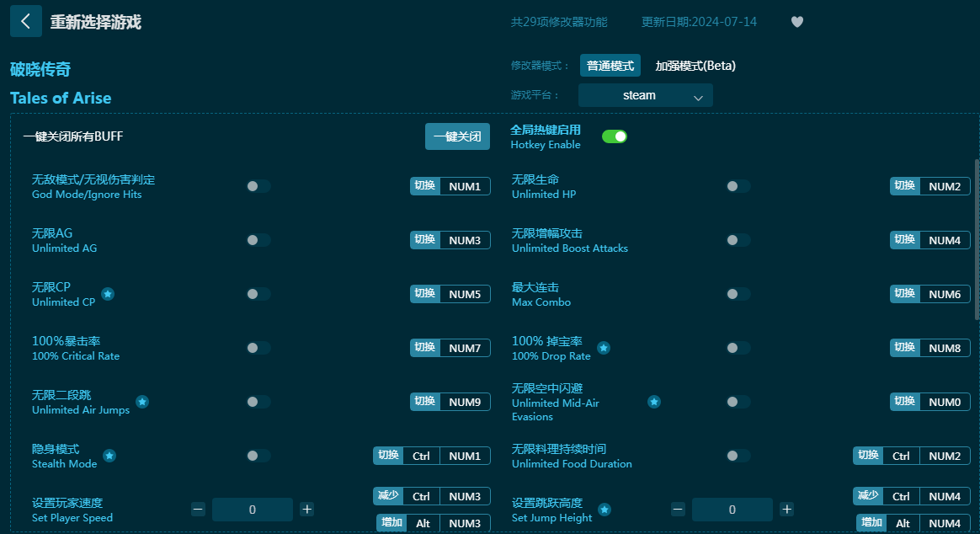The image size is (980, 534).
Task: Enable Unlimited Boost Attacks switch
Action: pyautogui.click(x=738, y=240)
